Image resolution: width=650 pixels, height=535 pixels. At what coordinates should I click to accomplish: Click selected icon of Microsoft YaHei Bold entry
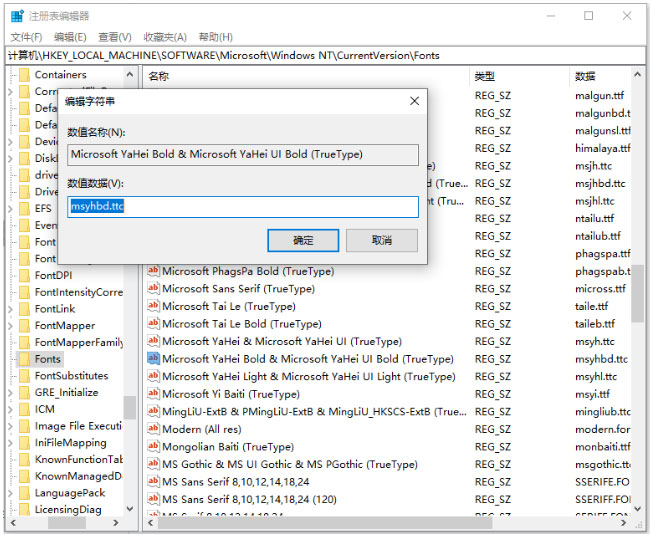click(153, 358)
